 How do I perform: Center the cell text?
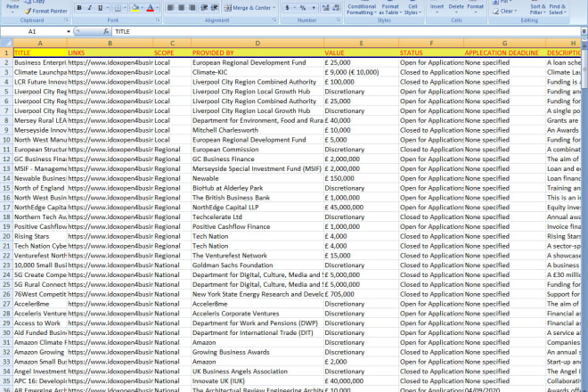click(x=182, y=8)
